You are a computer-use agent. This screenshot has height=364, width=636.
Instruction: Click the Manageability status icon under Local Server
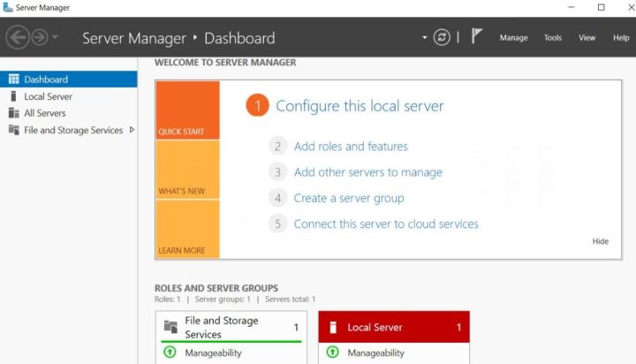click(332, 353)
